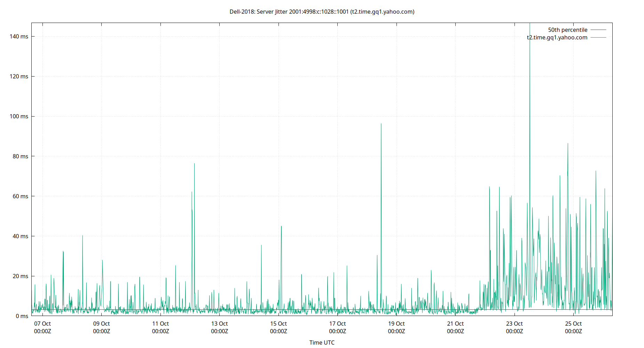The width and height of the screenshot is (644, 348).
Task: Select the 19 Oct axis label
Action: [397, 324]
